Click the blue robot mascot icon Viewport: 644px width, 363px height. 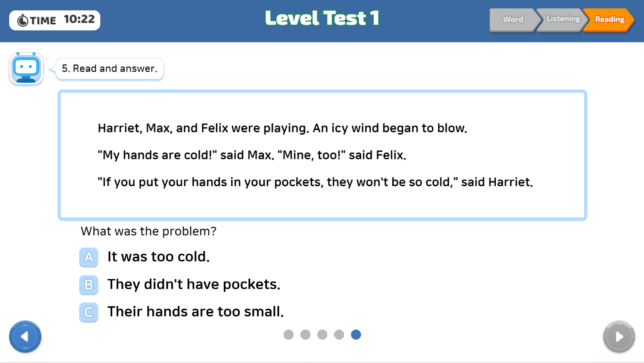click(x=26, y=69)
